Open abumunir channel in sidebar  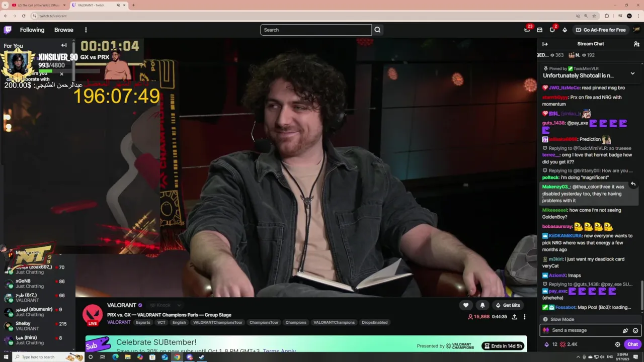coord(38,312)
